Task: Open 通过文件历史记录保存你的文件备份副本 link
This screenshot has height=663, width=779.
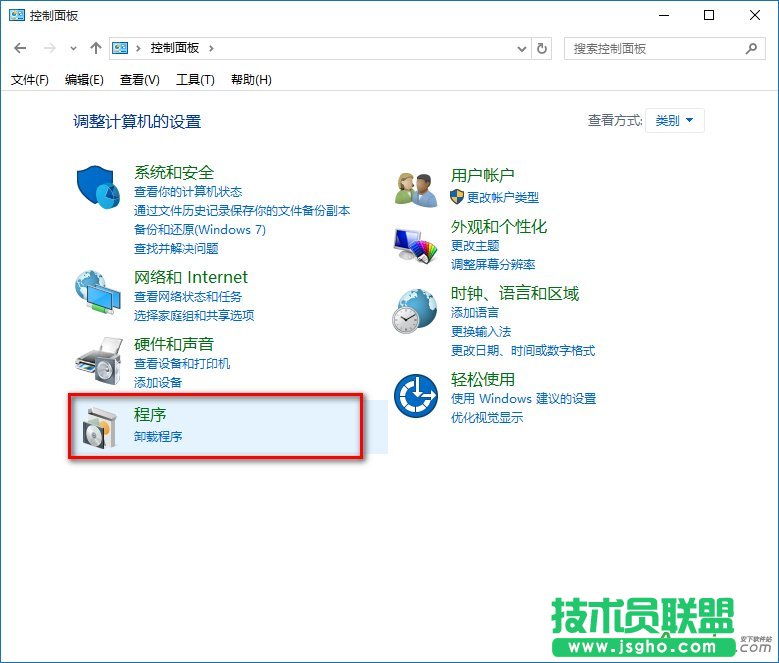Action: [x=242, y=211]
